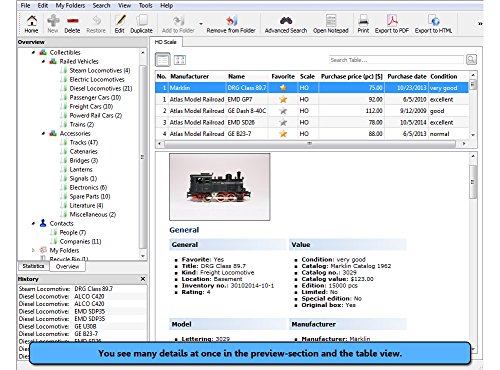The height and width of the screenshot is (370, 500).
Task: Duplicate the selected entry
Action: [x=141, y=24]
